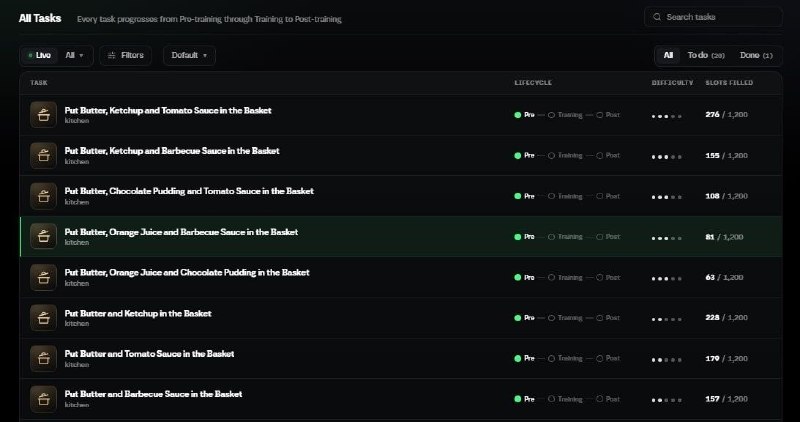Select Training stage for Butter, Ketchup and Tomato Sauce

tap(565, 115)
